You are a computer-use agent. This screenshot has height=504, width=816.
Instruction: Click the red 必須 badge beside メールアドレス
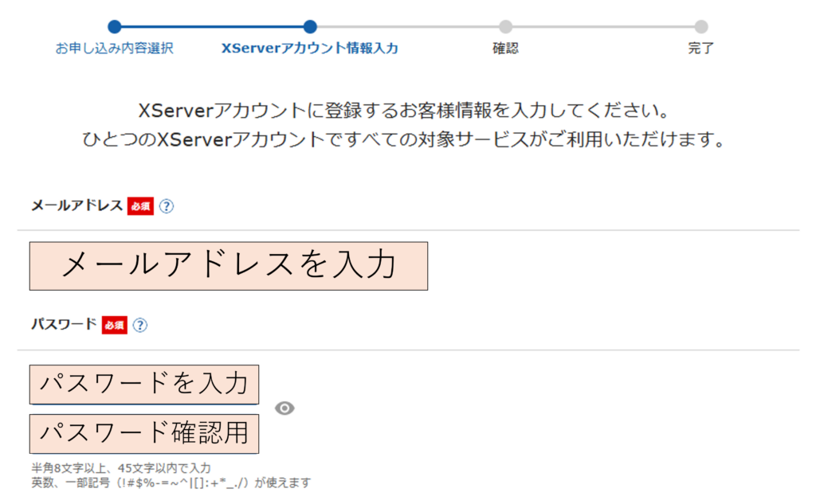click(x=140, y=206)
